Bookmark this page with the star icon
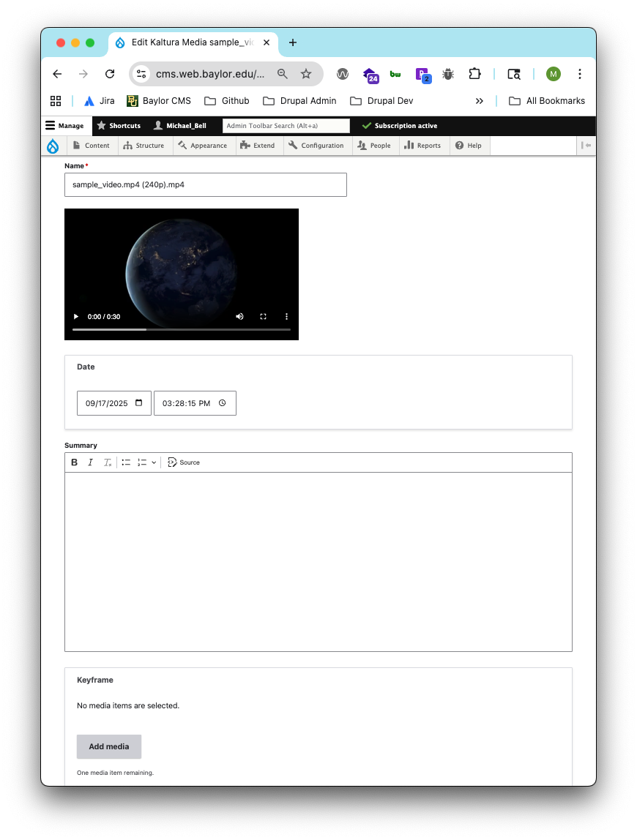The image size is (637, 840). [306, 74]
